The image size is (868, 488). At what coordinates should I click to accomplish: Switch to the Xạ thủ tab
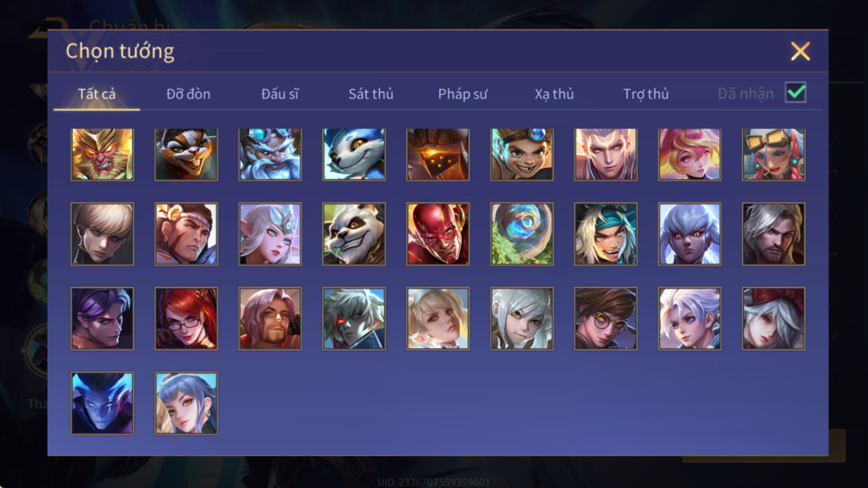point(554,94)
